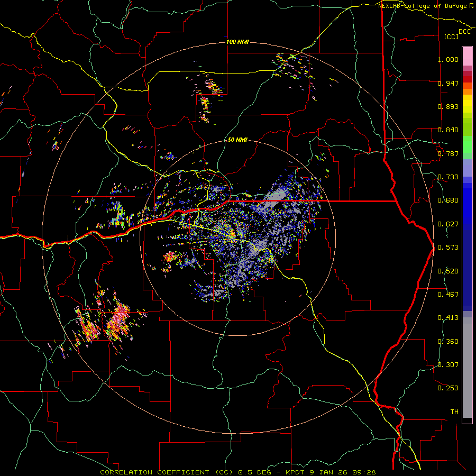Click the 'DCC' label above the color bar

464,32
